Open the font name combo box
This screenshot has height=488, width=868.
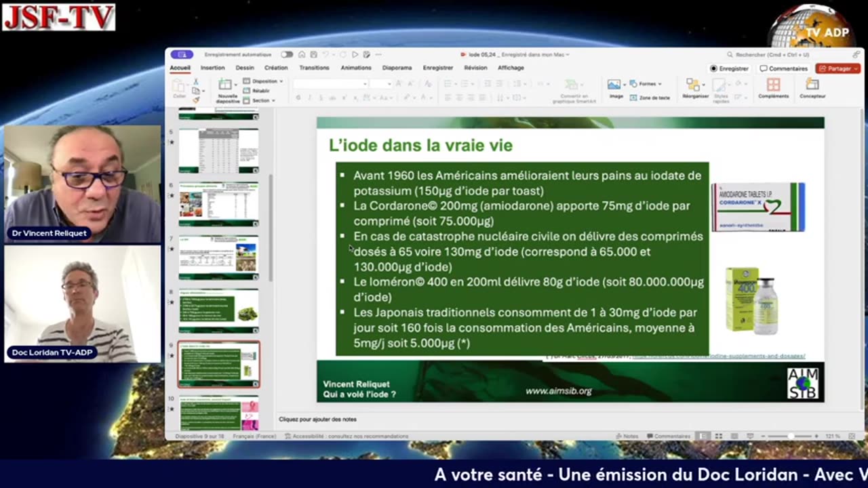point(330,83)
